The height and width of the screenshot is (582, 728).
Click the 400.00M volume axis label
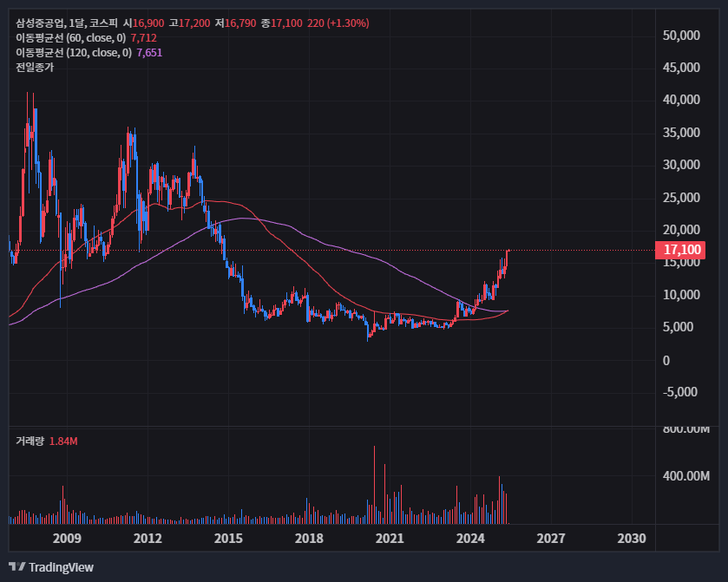click(x=686, y=476)
